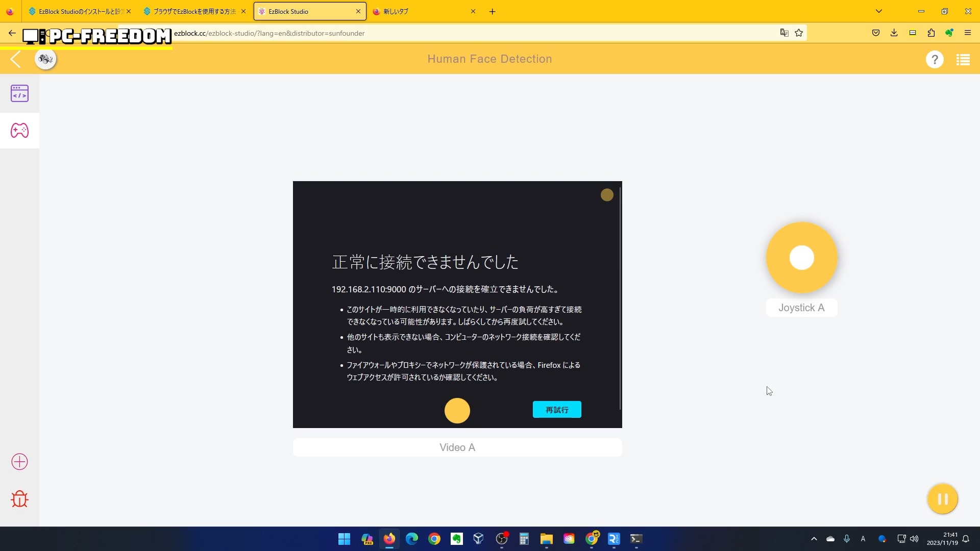Open the code editor panel icon
Viewport: 980px width, 551px height.
pyautogui.click(x=19, y=93)
